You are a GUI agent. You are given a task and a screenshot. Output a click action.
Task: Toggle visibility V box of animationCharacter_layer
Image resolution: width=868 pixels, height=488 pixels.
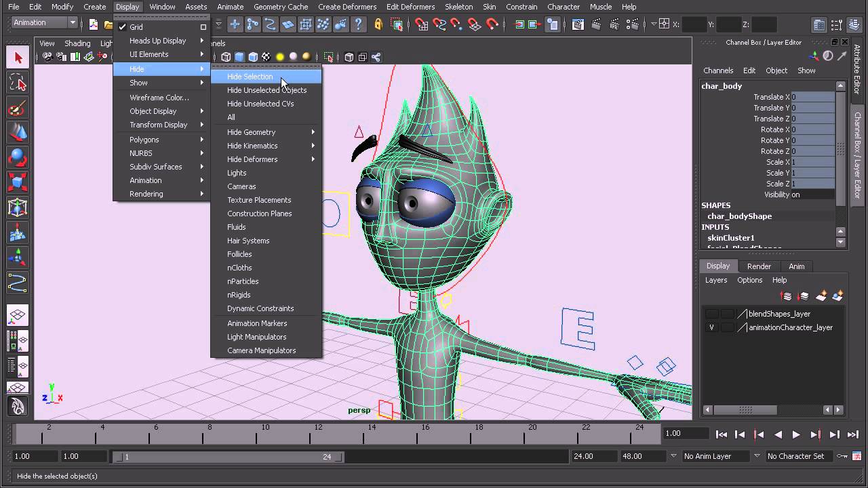(x=712, y=327)
